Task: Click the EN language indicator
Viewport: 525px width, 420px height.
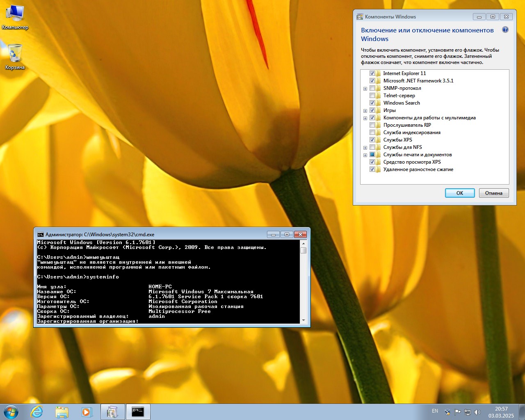Action: (435, 411)
